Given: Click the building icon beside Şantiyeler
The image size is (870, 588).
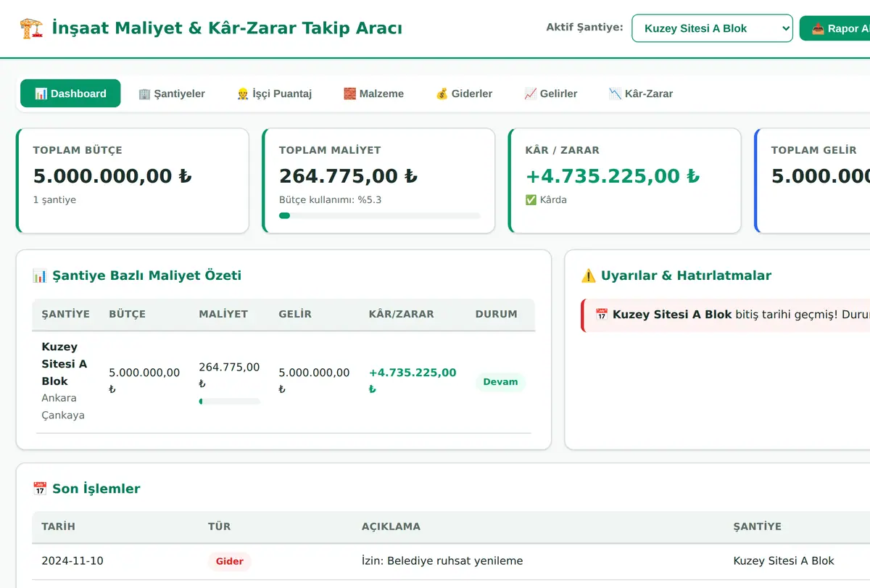Looking at the screenshot, I should pos(144,94).
